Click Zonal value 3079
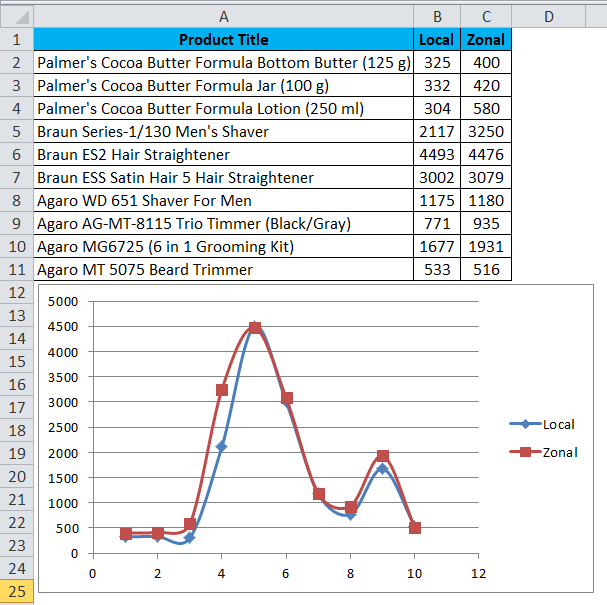The height and width of the screenshot is (605, 607). (x=486, y=178)
